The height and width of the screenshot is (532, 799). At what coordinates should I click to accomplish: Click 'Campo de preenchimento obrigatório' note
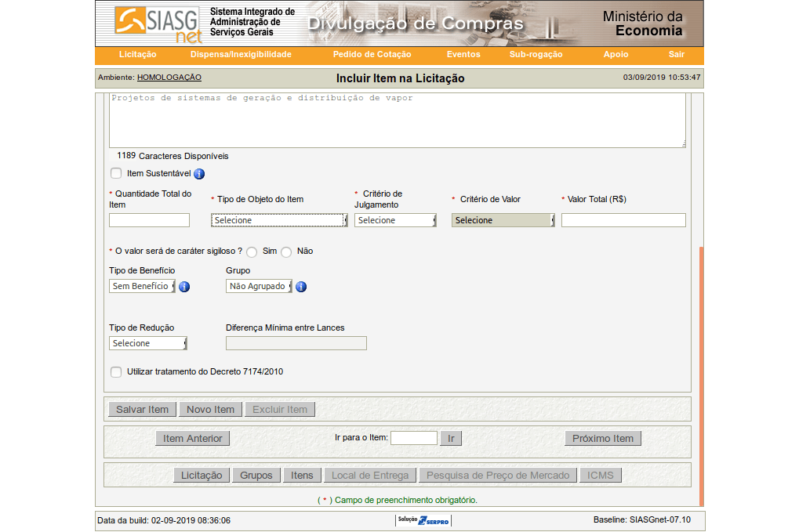(x=398, y=501)
